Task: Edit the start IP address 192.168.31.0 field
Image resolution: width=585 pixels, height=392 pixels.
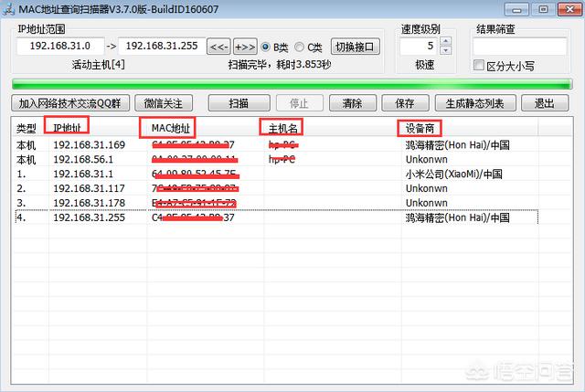Action: click(x=60, y=47)
